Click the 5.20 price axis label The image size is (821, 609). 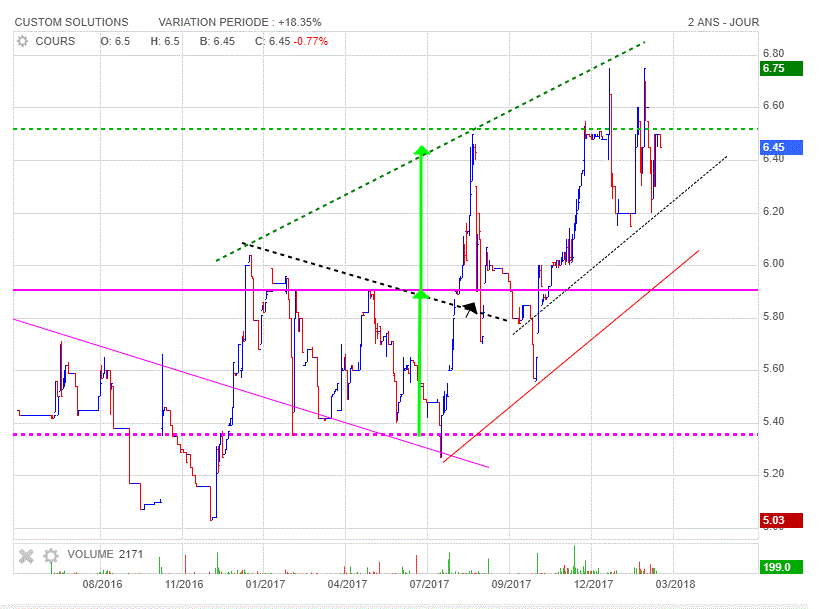pos(773,473)
